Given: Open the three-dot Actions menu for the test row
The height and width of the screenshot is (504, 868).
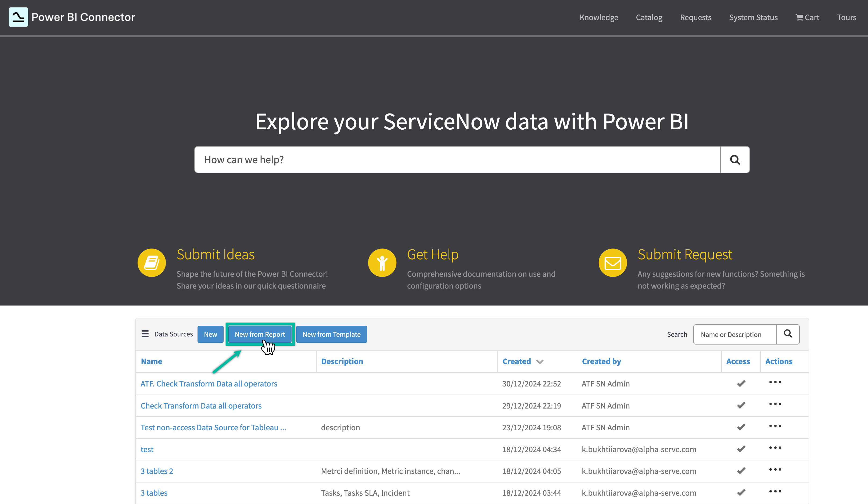Looking at the screenshot, I should click(x=775, y=448).
